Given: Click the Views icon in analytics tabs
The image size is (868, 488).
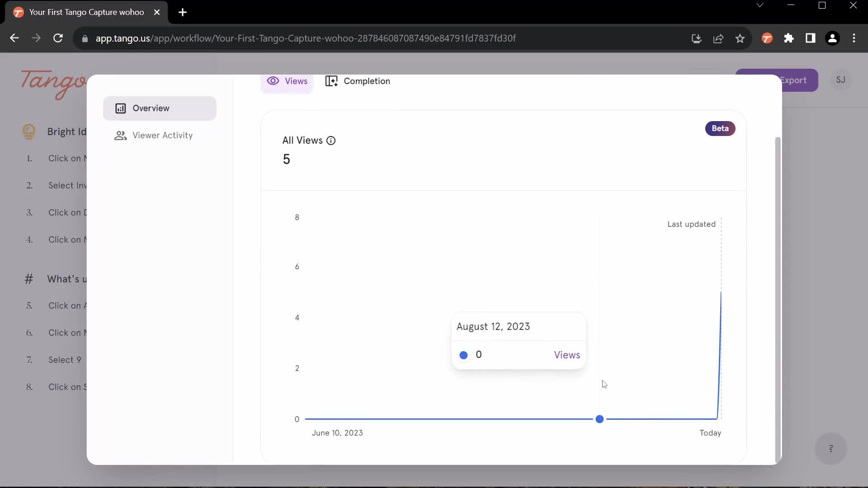Looking at the screenshot, I should point(273,80).
